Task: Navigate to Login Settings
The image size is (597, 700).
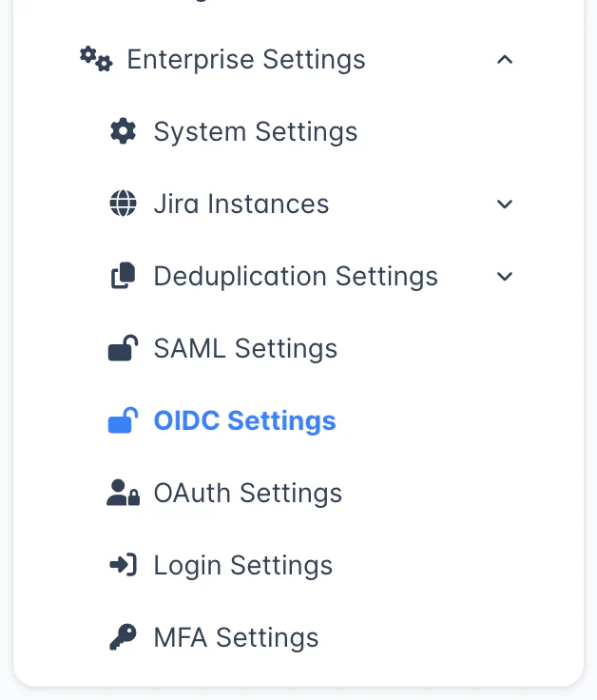Action: tap(242, 565)
